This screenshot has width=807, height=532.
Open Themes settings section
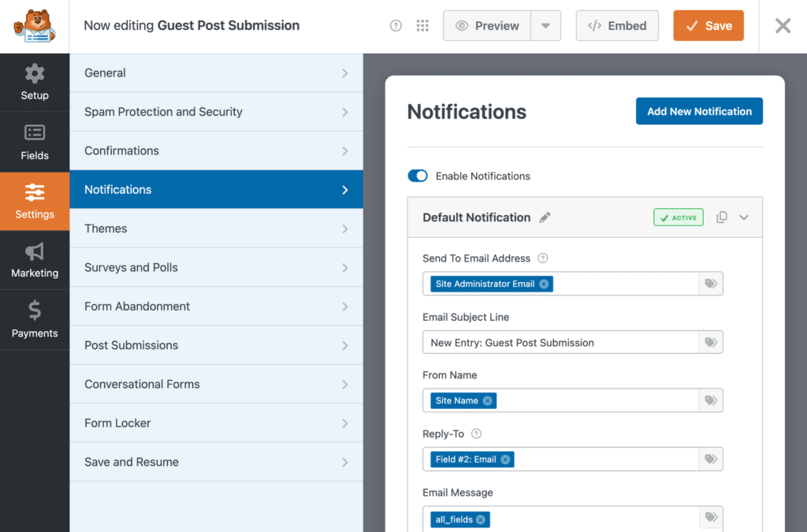pyautogui.click(x=216, y=229)
